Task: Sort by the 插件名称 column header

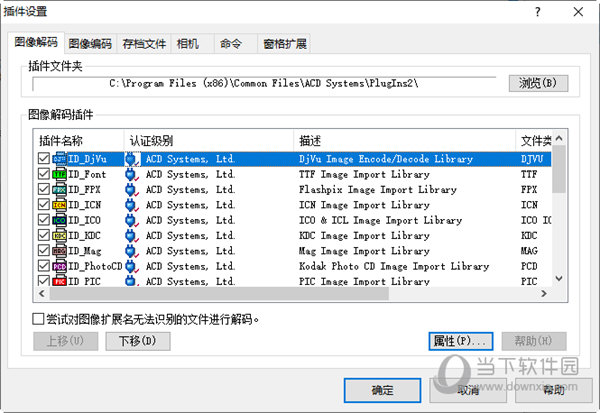Action: coord(80,140)
